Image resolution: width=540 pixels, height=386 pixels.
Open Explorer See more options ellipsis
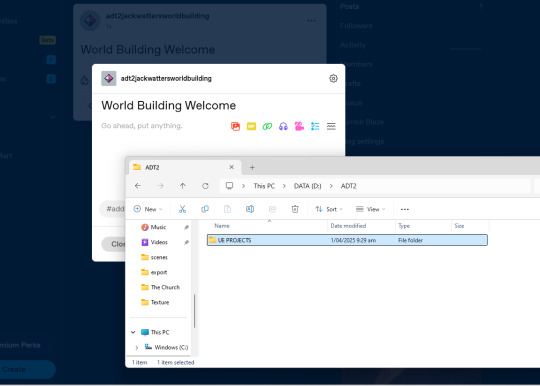pos(405,209)
